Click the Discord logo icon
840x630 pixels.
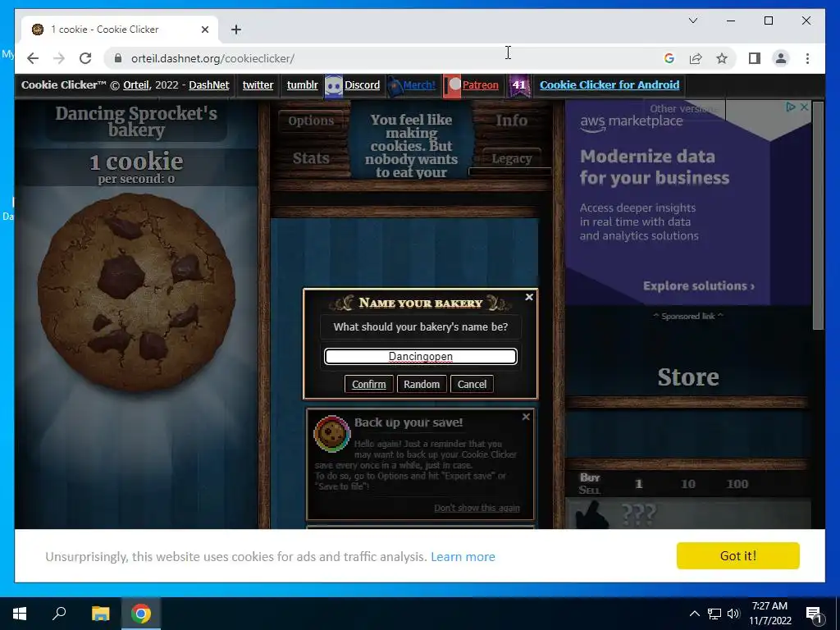333,85
